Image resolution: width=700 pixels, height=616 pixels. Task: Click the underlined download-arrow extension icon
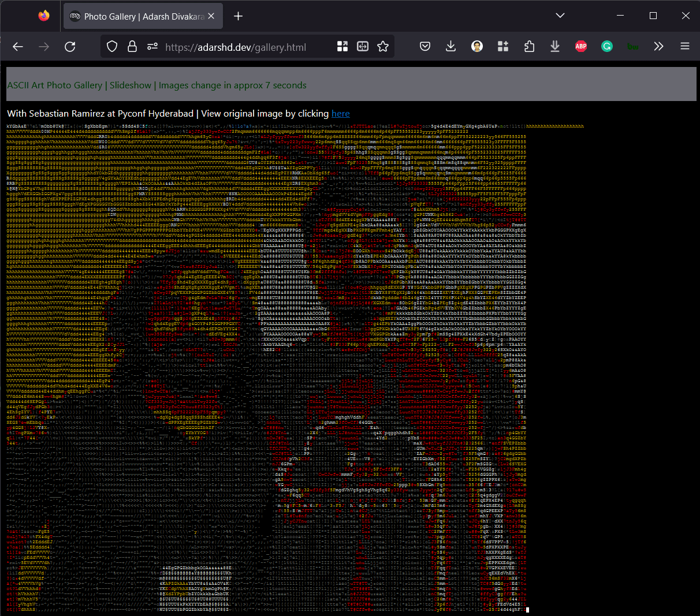[x=555, y=47]
